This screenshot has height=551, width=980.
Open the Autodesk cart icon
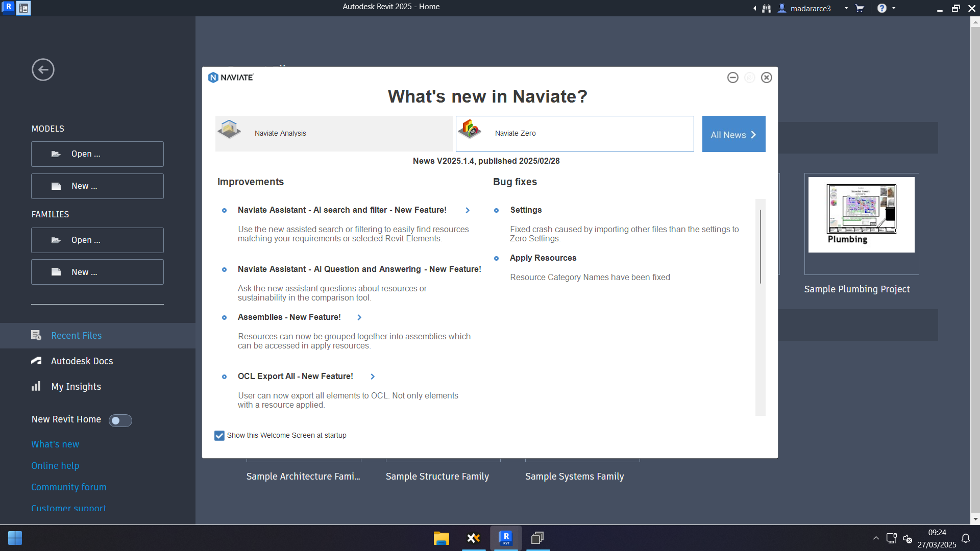[x=860, y=8]
